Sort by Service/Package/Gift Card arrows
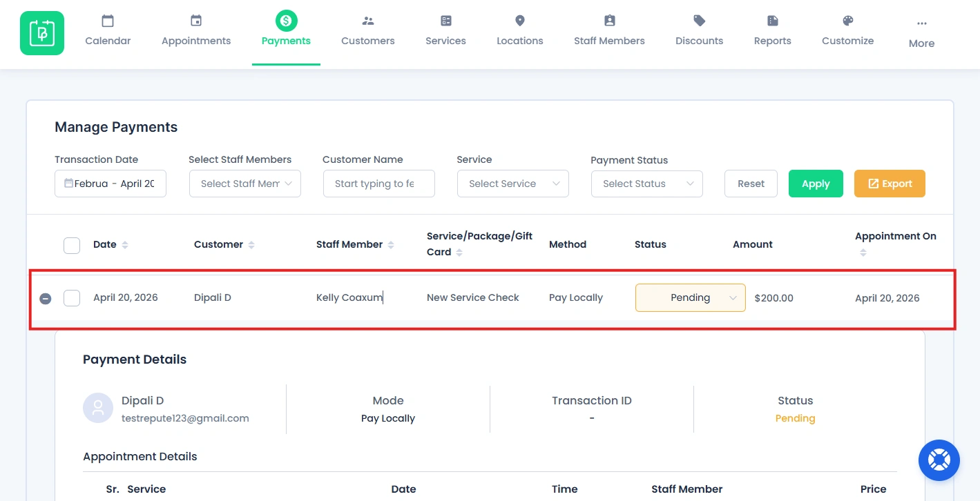 coord(459,253)
